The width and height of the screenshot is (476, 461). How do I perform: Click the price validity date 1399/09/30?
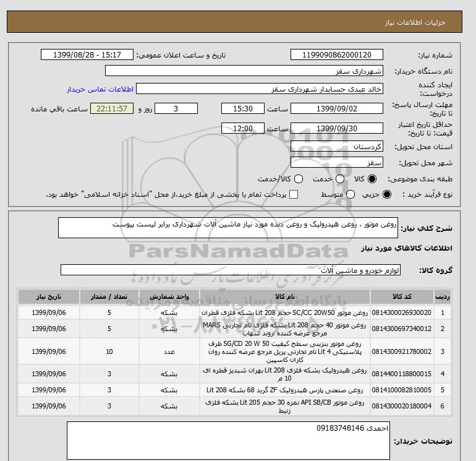(337, 128)
